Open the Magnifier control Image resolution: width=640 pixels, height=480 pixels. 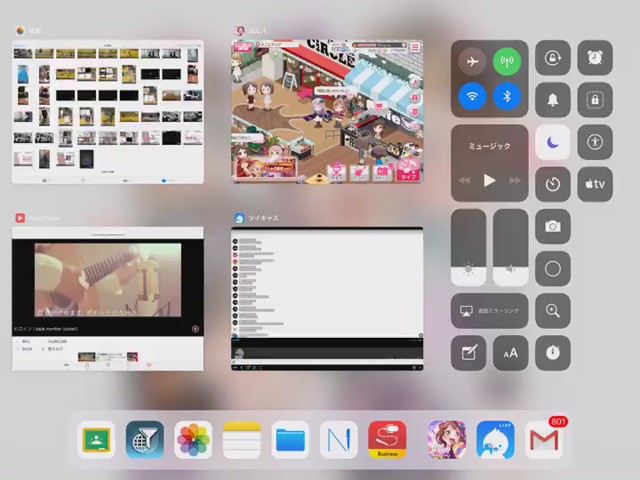coord(553,311)
